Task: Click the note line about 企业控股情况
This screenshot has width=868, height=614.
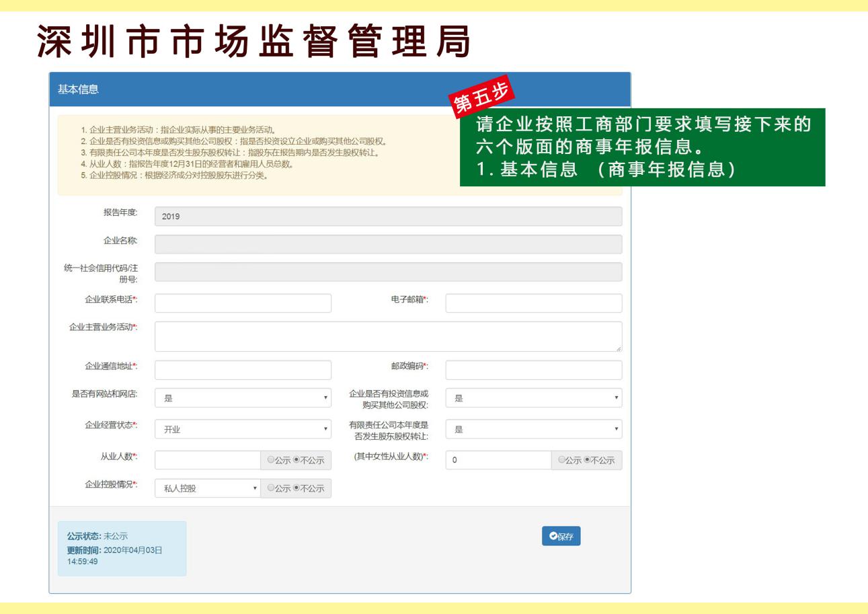Action: 174,176
